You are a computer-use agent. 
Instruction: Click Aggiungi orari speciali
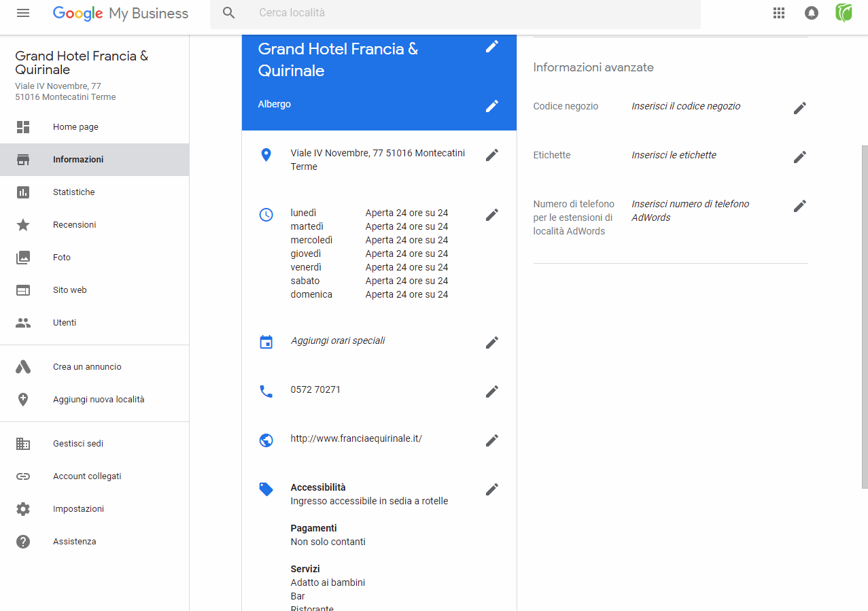pyautogui.click(x=338, y=341)
